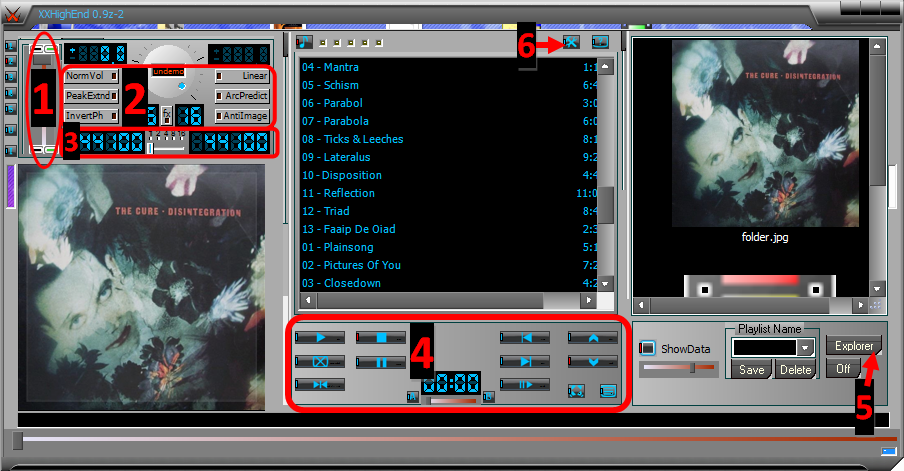Image resolution: width=904 pixels, height=471 pixels.
Task: Toggle the first small square indicator above the playlist
Action: (x=323, y=43)
